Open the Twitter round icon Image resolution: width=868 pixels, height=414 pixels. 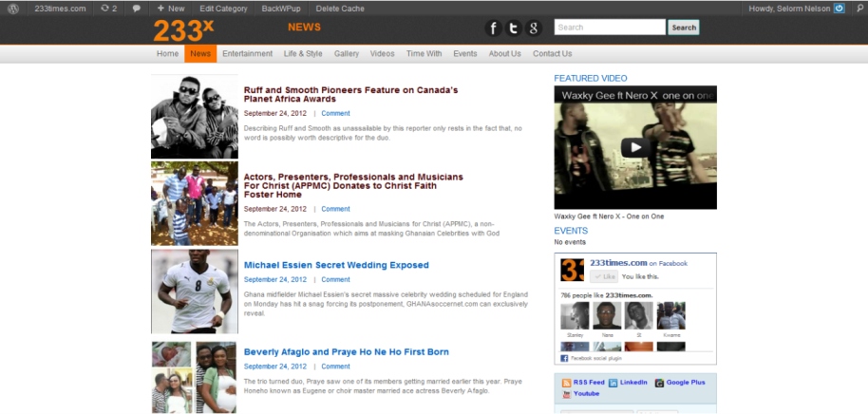pos(513,28)
